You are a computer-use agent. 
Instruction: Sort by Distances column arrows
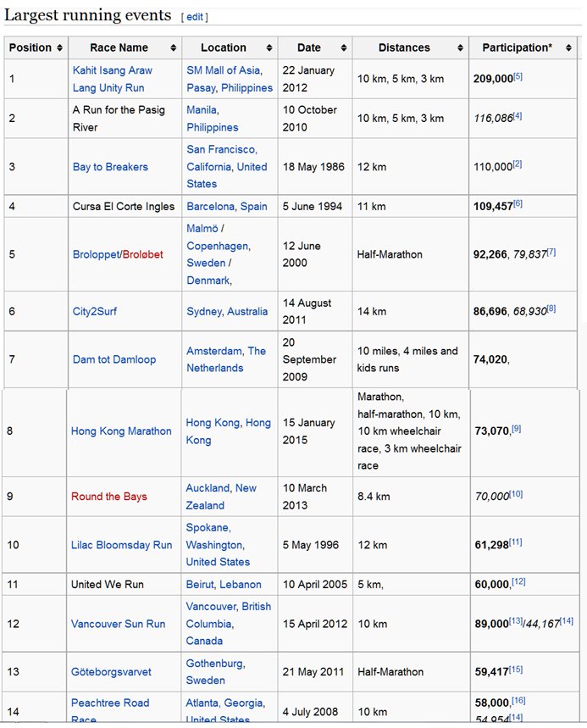[x=460, y=47]
